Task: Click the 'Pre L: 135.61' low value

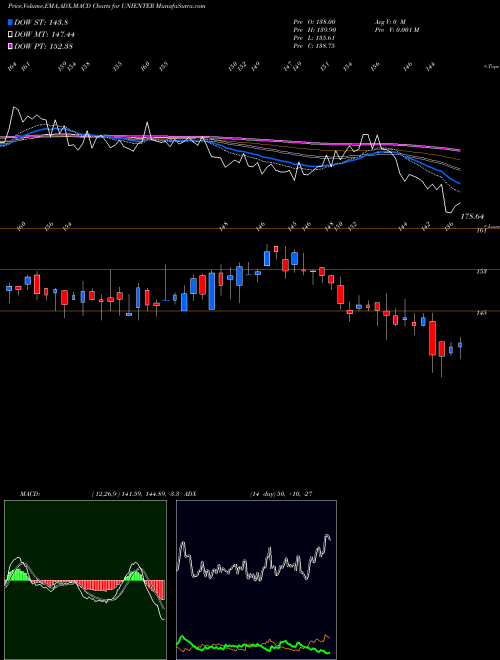Action: [x=314, y=38]
